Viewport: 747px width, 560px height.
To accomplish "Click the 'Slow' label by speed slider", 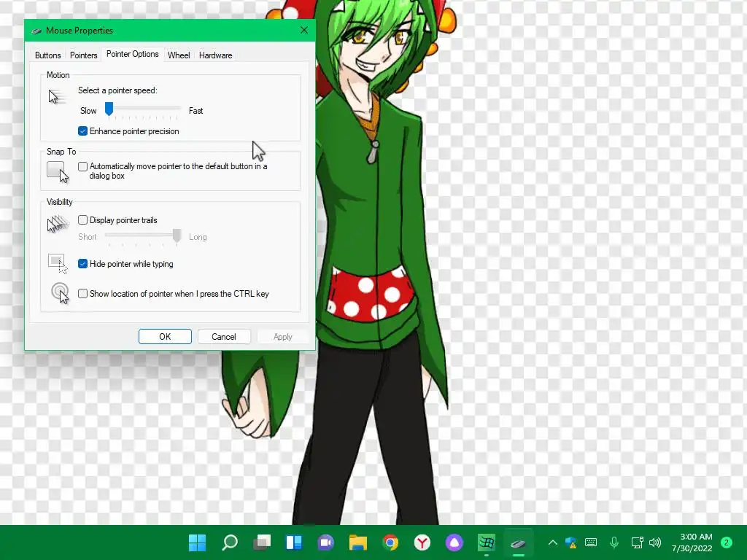I will point(88,111).
